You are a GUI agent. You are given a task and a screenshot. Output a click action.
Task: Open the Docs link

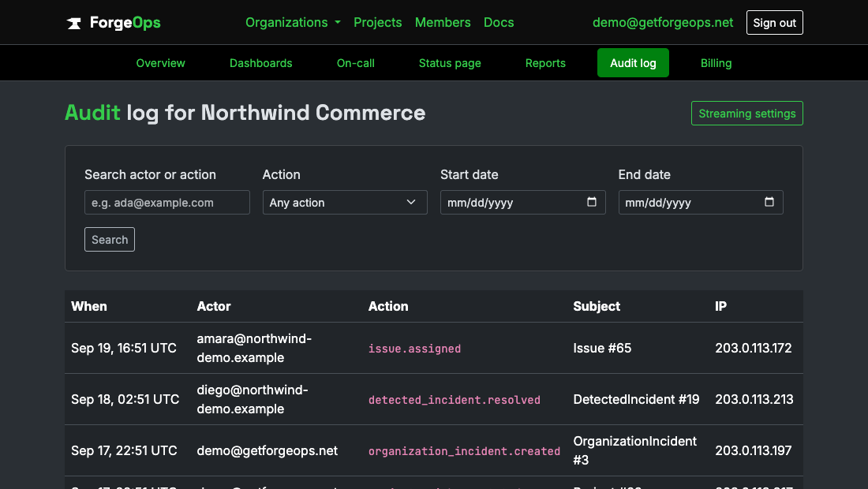click(x=499, y=23)
